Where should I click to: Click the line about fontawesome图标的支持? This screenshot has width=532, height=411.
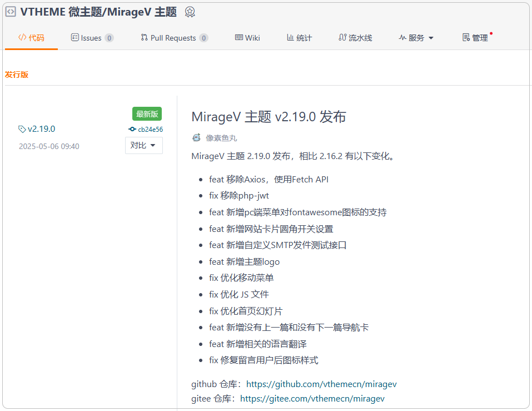(298, 212)
